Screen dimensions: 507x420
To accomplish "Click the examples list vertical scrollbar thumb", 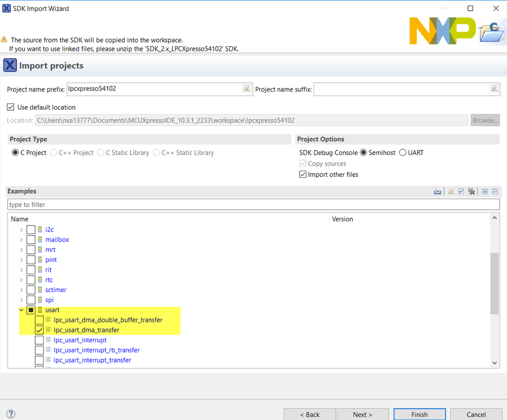I will 494,283.
